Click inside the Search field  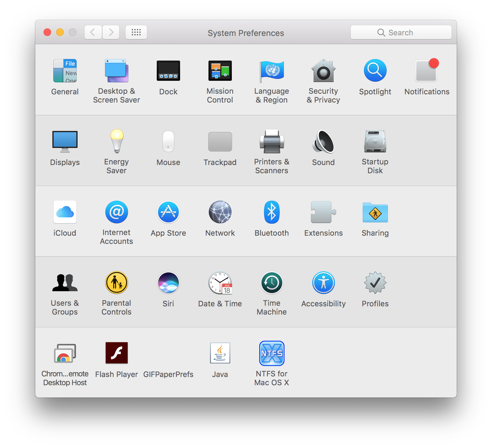click(x=401, y=32)
